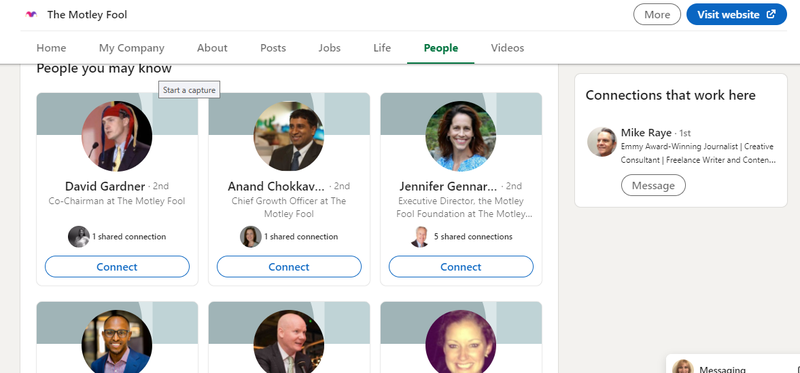Click The Motley Fool logo icon
This screenshot has width=800, height=373.
click(31, 15)
